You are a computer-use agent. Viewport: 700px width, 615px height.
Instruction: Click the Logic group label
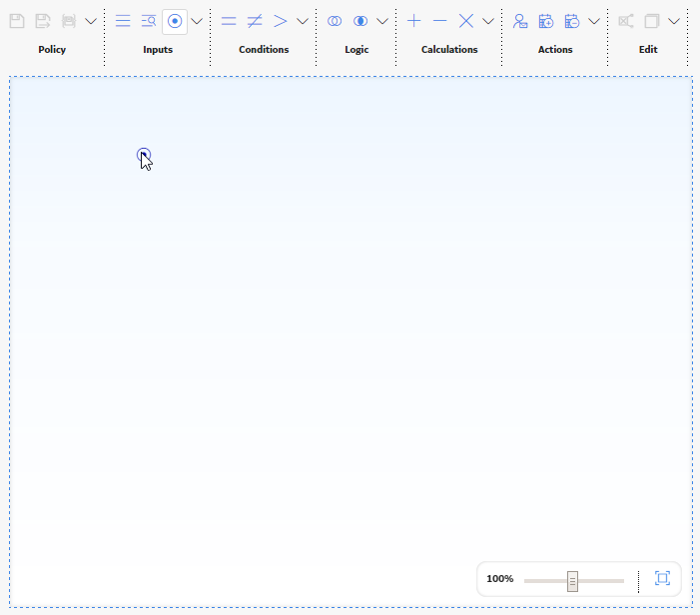356,50
